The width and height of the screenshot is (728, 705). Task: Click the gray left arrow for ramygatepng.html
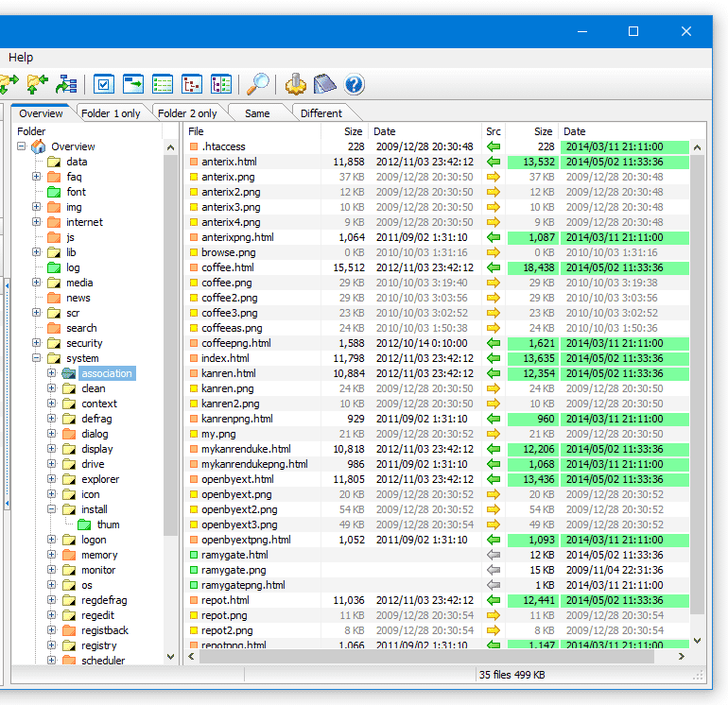click(494, 585)
